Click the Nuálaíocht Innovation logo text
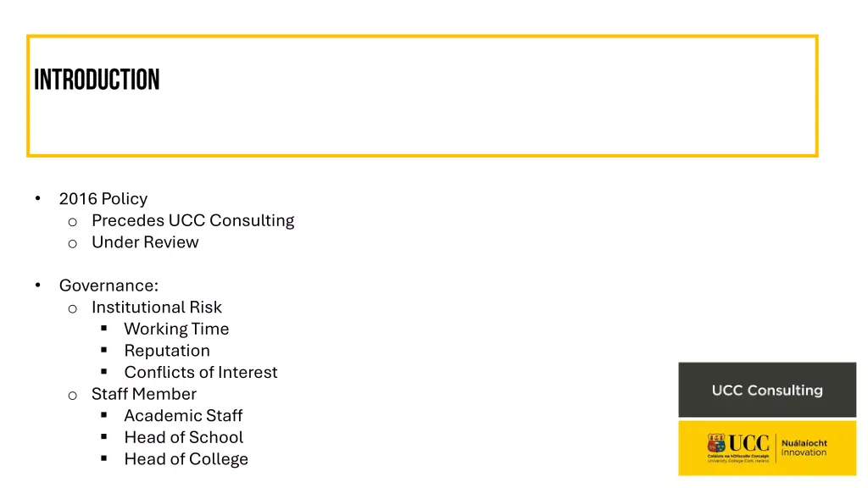The image size is (868, 488). point(804,447)
